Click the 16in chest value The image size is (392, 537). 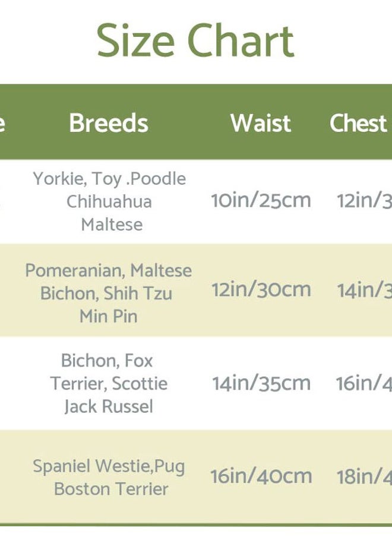(x=363, y=383)
